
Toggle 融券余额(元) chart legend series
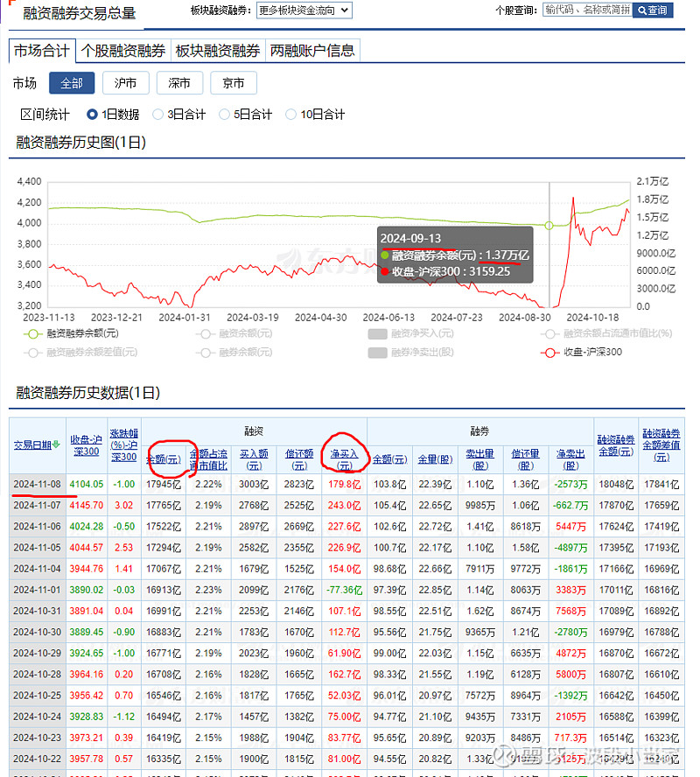[x=234, y=353]
